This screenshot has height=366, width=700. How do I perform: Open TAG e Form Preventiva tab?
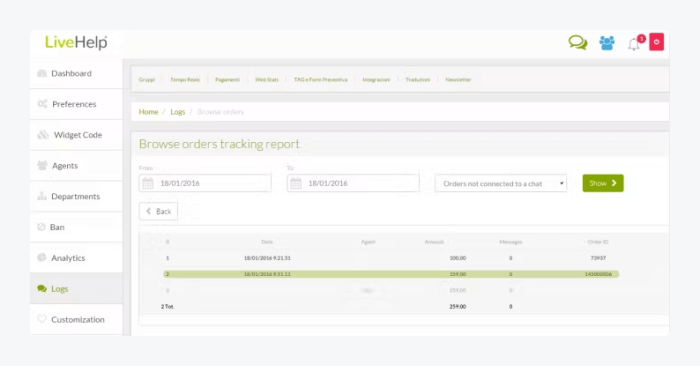(321, 79)
